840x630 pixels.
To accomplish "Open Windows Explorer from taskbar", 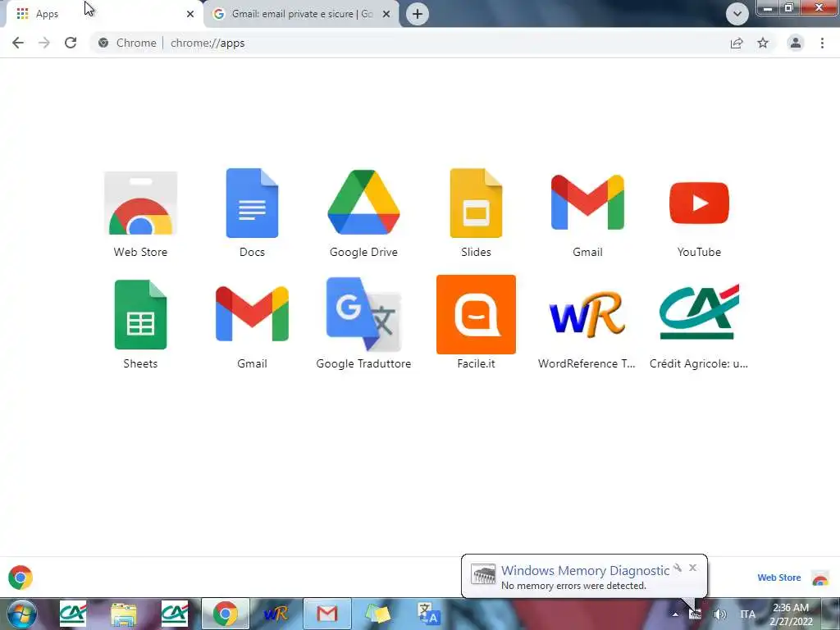I will coord(124,614).
